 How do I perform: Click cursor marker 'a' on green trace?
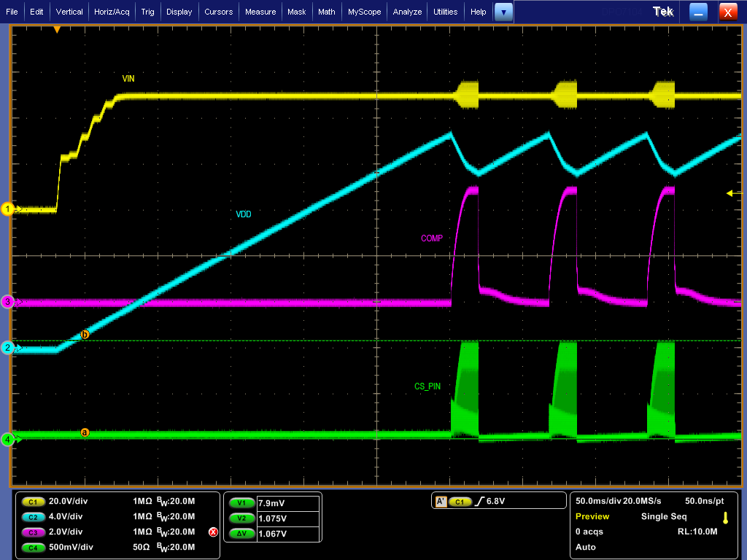coord(85,433)
